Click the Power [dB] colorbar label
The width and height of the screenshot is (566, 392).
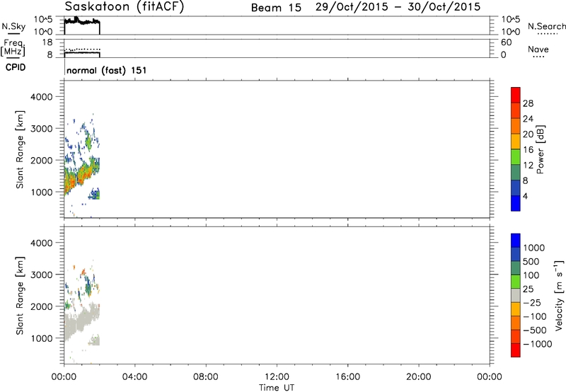click(x=540, y=149)
